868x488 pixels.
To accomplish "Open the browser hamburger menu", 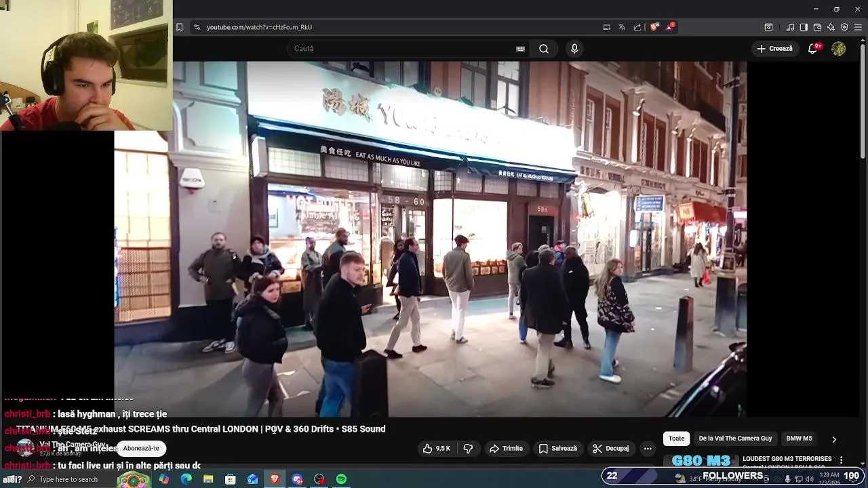I will [858, 27].
